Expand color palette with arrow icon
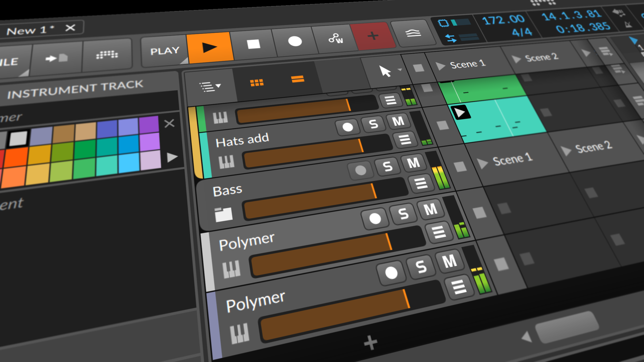The width and height of the screenshot is (644, 362). [x=172, y=157]
